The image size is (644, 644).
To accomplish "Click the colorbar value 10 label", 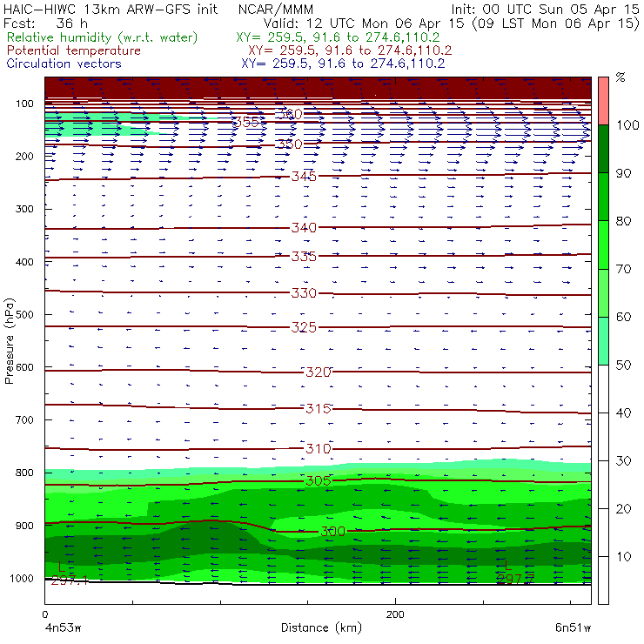I will [623, 557].
